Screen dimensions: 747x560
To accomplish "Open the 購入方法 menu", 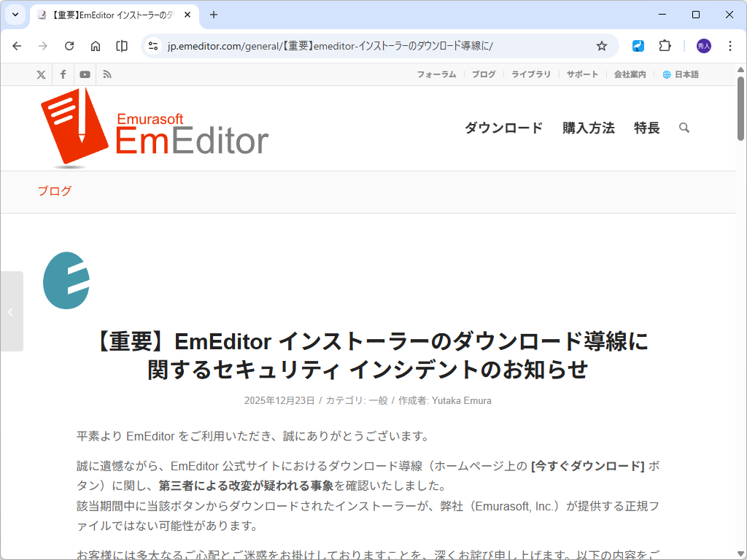I will [589, 128].
